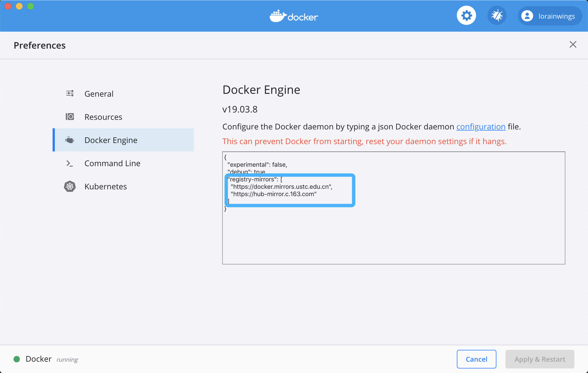Click the "experimental": false line

coord(257,164)
